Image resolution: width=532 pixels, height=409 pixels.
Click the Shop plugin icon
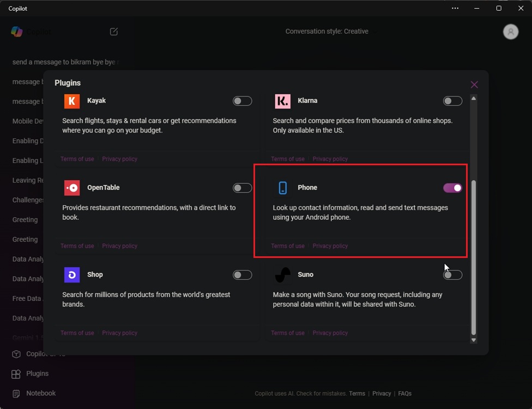click(71, 275)
